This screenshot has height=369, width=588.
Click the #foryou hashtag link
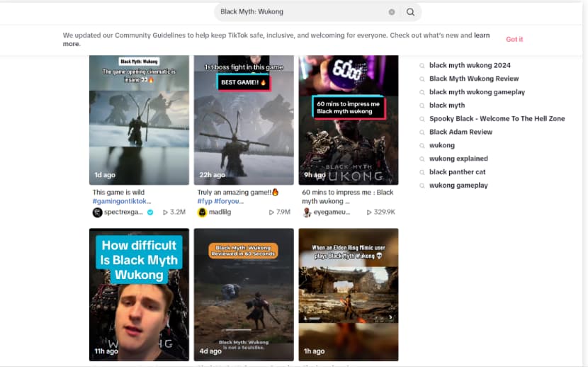[x=229, y=201]
